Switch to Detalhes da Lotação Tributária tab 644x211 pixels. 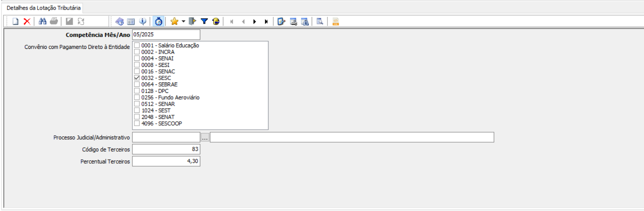[x=43, y=8]
